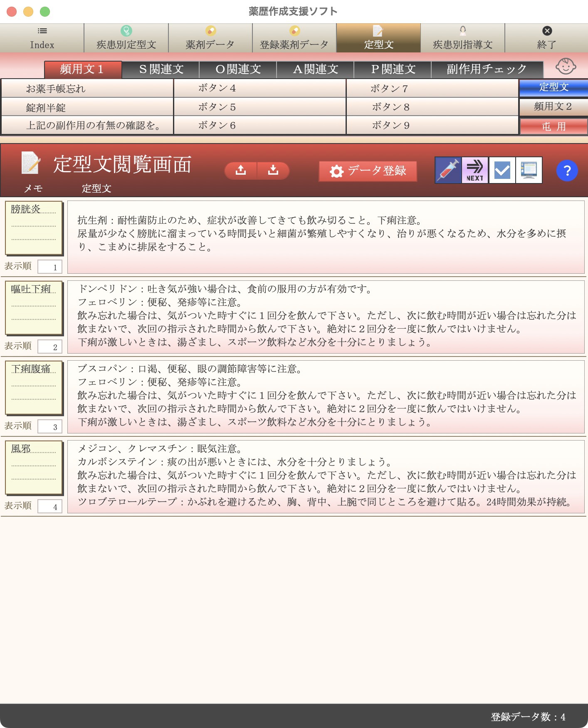Screen dimensions: 588x728
Task: Open the 疾患別指導文 section
Action: [x=462, y=38]
